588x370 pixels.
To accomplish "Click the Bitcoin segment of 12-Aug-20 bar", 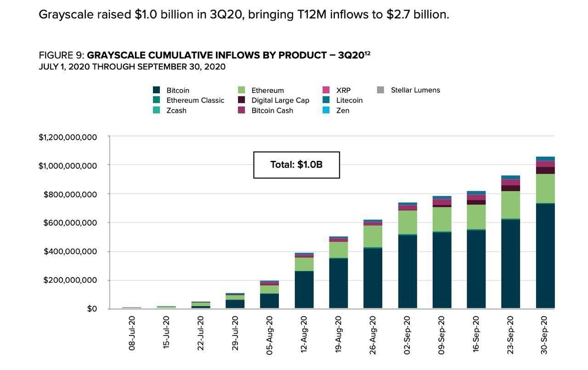I will coord(304,290).
